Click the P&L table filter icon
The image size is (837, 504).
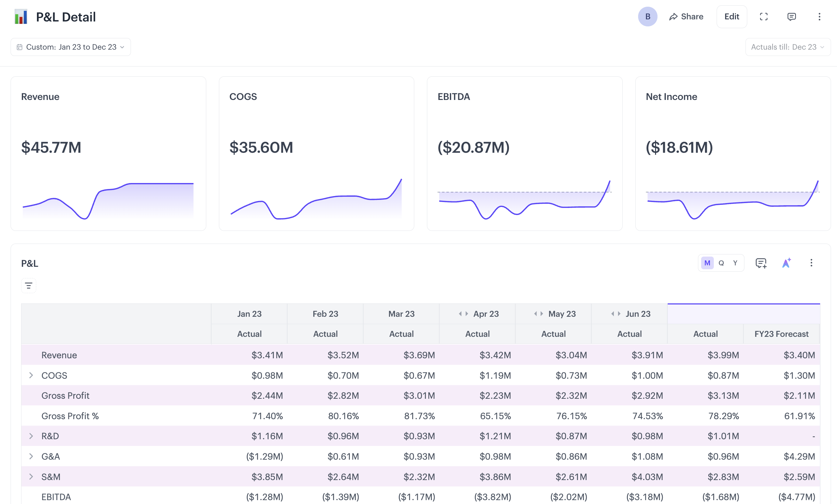click(x=29, y=285)
